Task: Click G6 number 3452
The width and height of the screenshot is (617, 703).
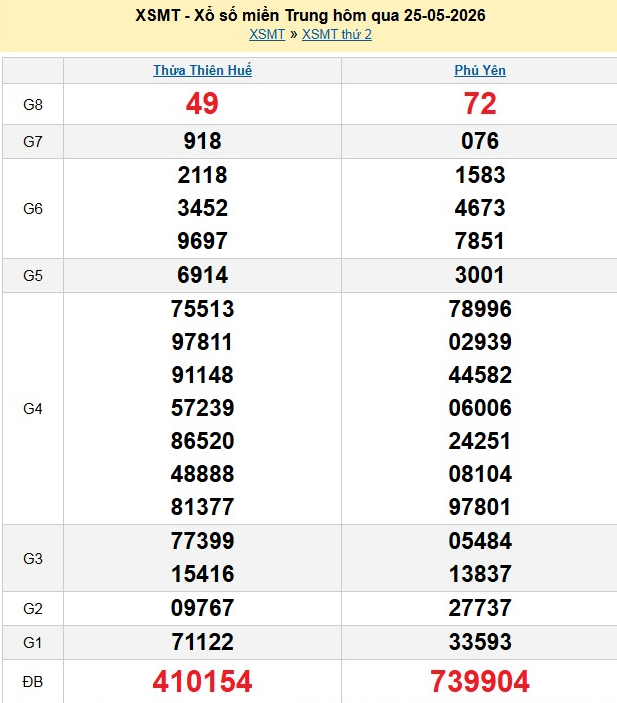Action: 202,208
